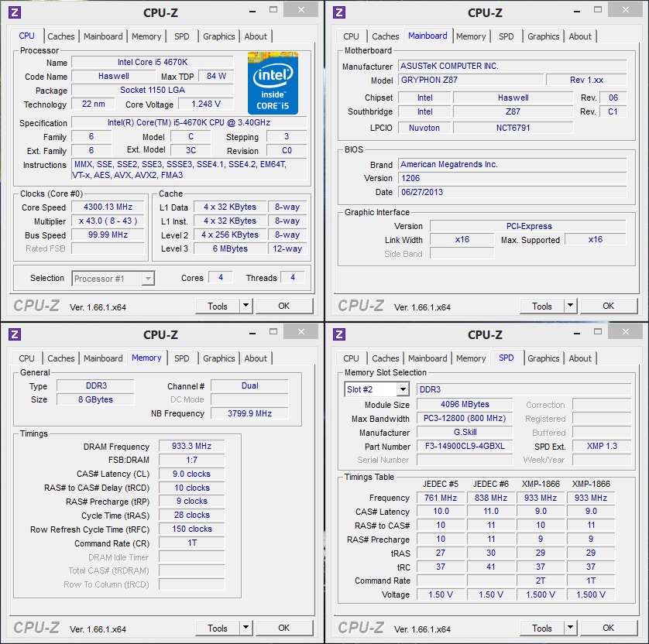Click the Core Voltage value 1.248 V

pyautogui.click(x=206, y=104)
